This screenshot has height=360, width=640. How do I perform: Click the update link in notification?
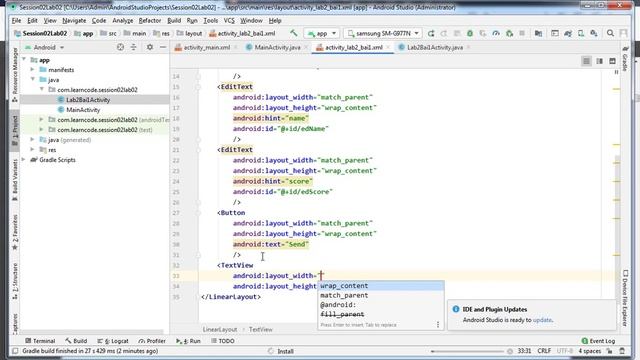click(x=542, y=320)
